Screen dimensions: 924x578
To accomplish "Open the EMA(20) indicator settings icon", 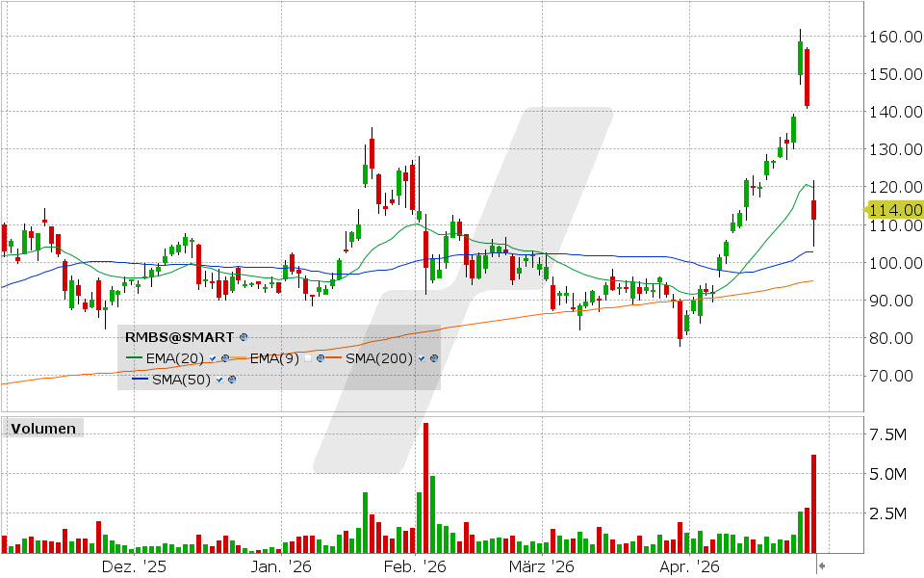I will click(x=224, y=358).
